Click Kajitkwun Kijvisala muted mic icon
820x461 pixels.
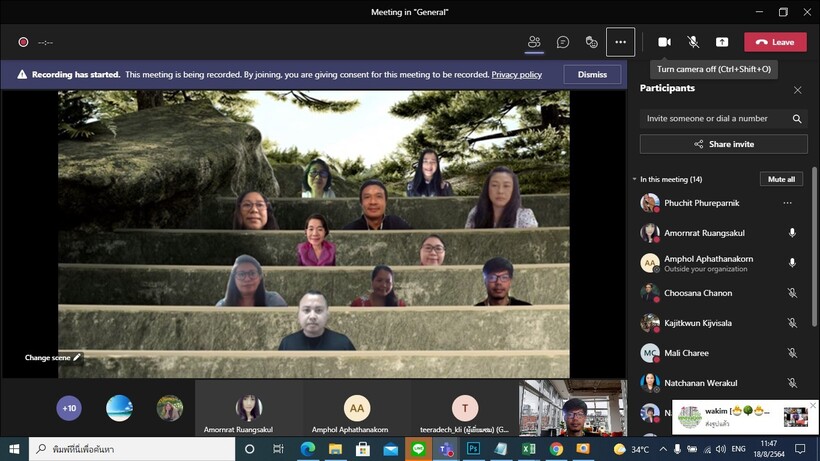point(792,322)
